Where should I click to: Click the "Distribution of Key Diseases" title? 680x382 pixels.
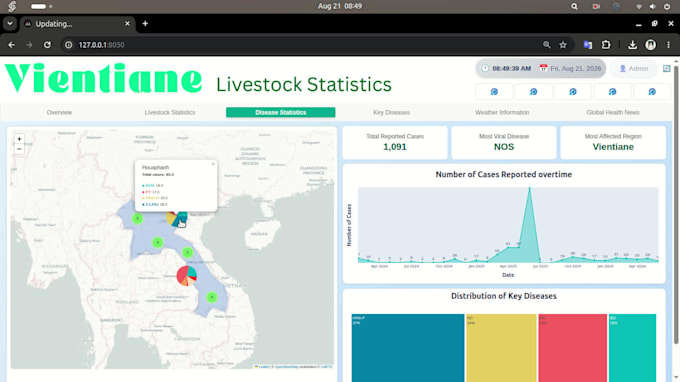[x=503, y=296]
